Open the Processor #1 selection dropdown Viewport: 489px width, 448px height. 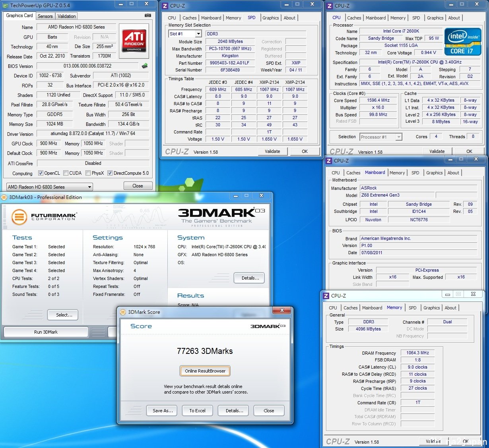tap(381, 137)
